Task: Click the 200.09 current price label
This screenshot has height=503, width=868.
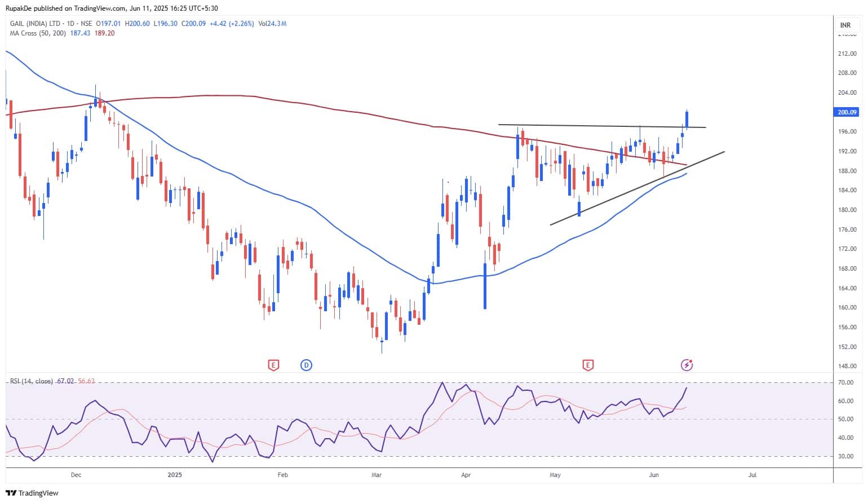Action: (x=847, y=112)
